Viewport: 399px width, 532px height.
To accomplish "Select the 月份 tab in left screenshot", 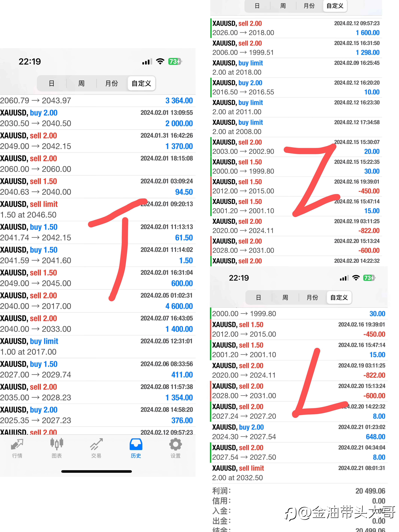I will click(112, 83).
